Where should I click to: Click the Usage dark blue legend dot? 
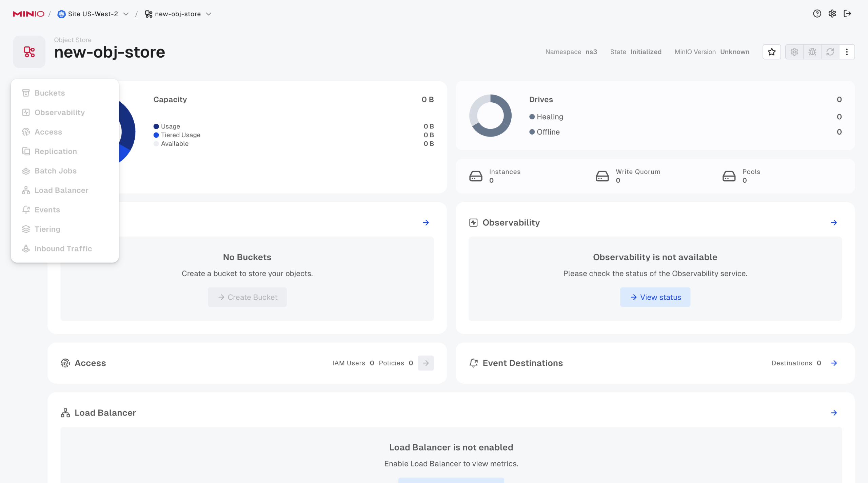click(x=156, y=126)
